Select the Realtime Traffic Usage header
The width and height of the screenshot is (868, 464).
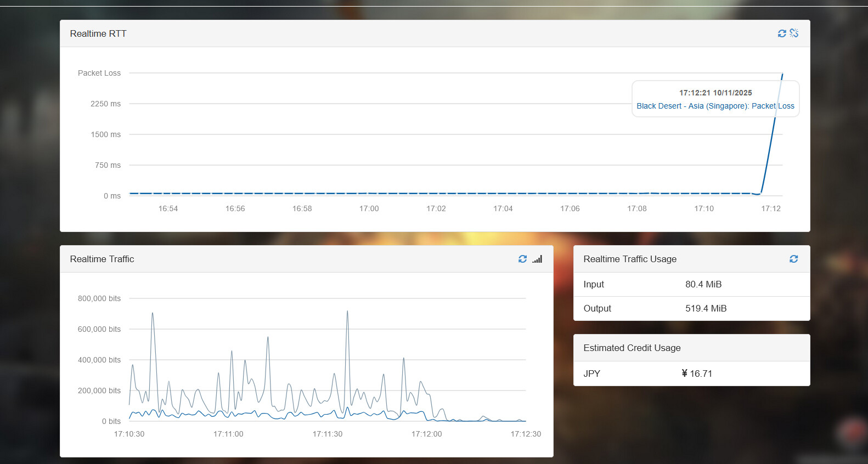(x=630, y=259)
